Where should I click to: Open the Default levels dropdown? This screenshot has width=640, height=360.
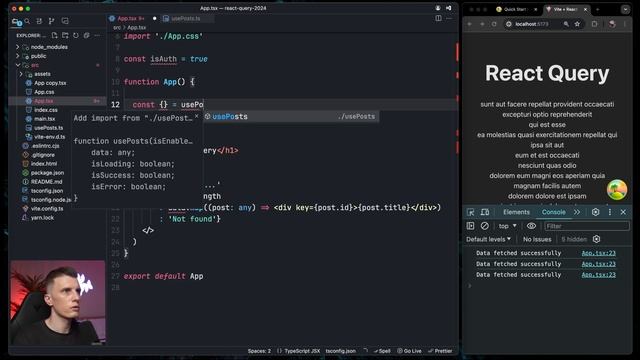click(489, 239)
